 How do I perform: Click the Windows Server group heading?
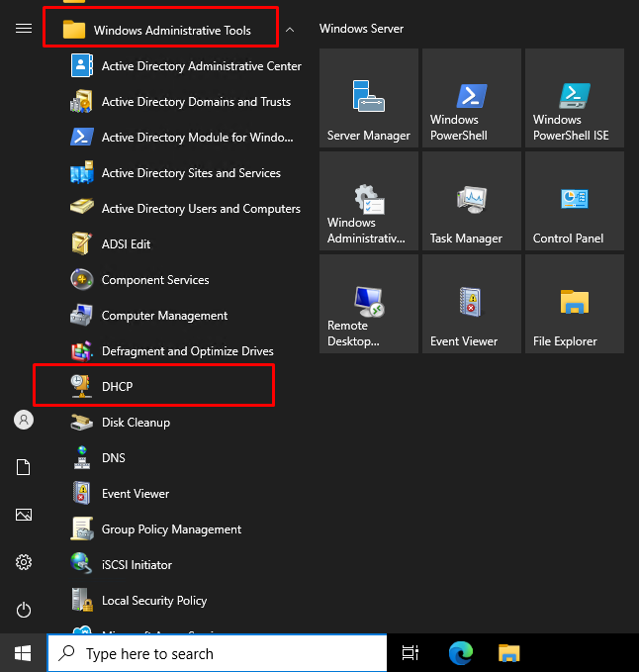(x=361, y=29)
